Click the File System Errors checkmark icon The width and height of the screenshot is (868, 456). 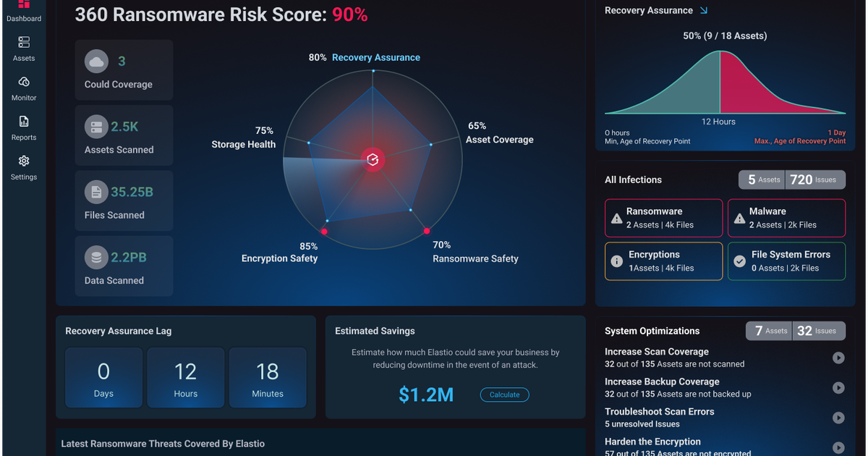(740, 261)
